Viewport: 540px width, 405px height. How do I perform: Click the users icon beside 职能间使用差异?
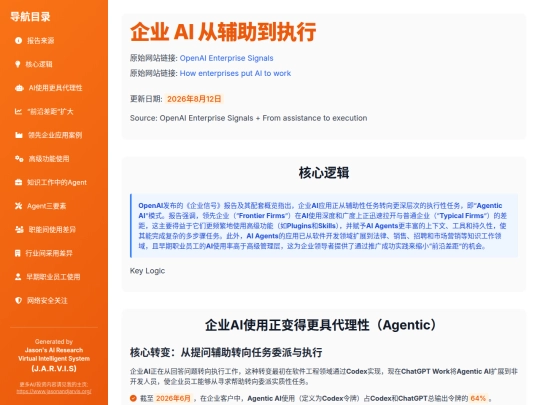19,229
